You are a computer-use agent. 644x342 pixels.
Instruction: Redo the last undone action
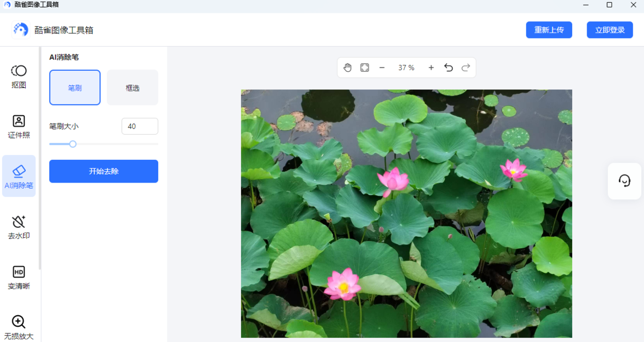(x=466, y=68)
